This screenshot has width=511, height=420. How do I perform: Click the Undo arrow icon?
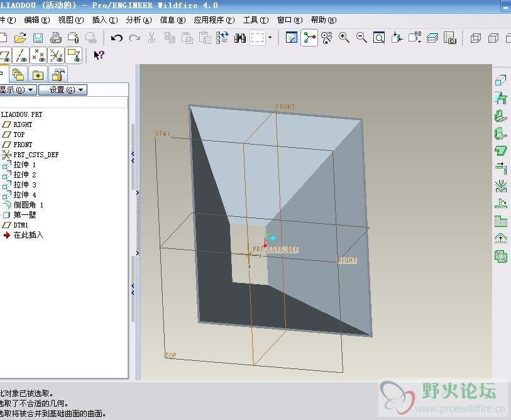(x=117, y=38)
